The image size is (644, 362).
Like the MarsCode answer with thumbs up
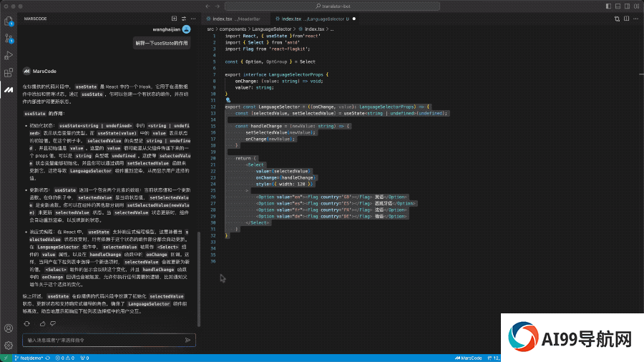[x=42, y=323]
